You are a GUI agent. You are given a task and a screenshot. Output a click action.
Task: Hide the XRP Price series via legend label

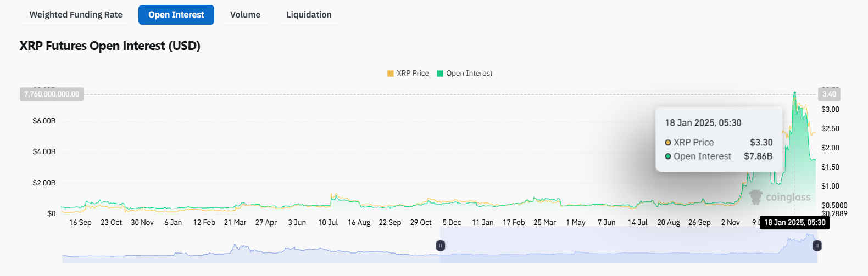tap(413, 74)
